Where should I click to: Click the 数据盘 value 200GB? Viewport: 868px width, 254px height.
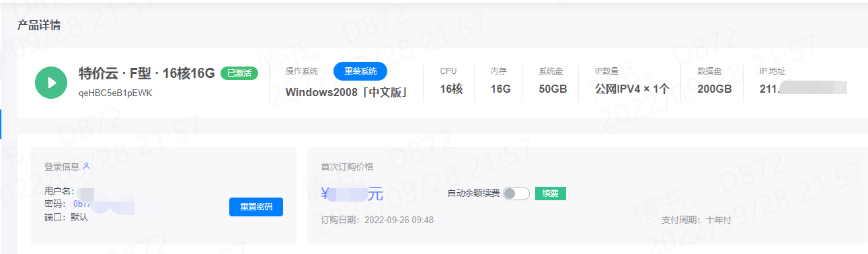715,89
